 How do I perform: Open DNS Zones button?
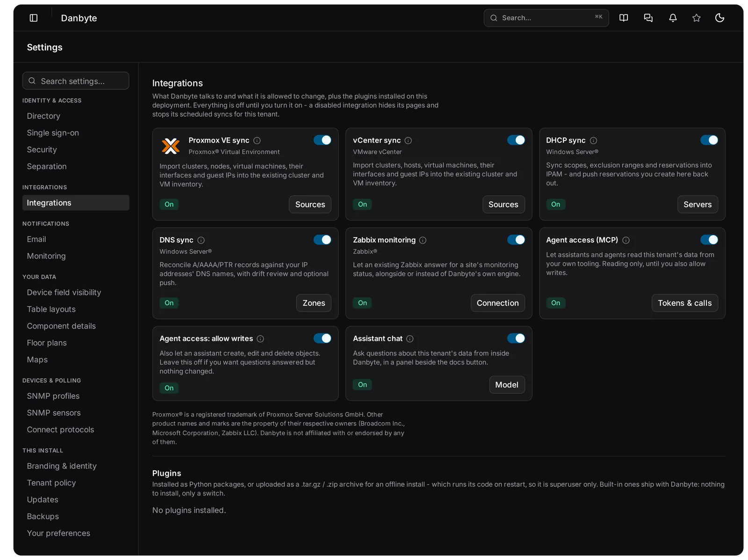pos(314,303)
